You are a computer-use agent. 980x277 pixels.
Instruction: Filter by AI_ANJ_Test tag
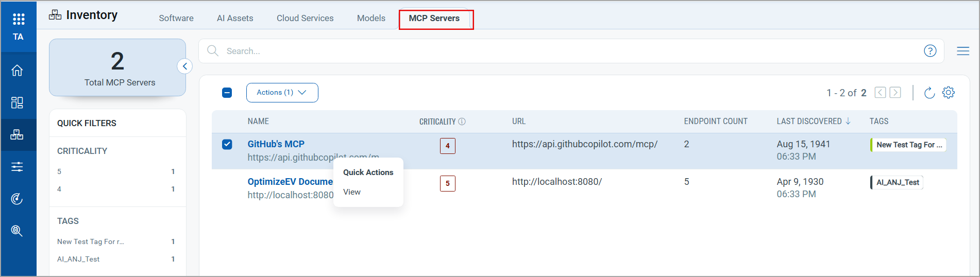click(116, 259)
